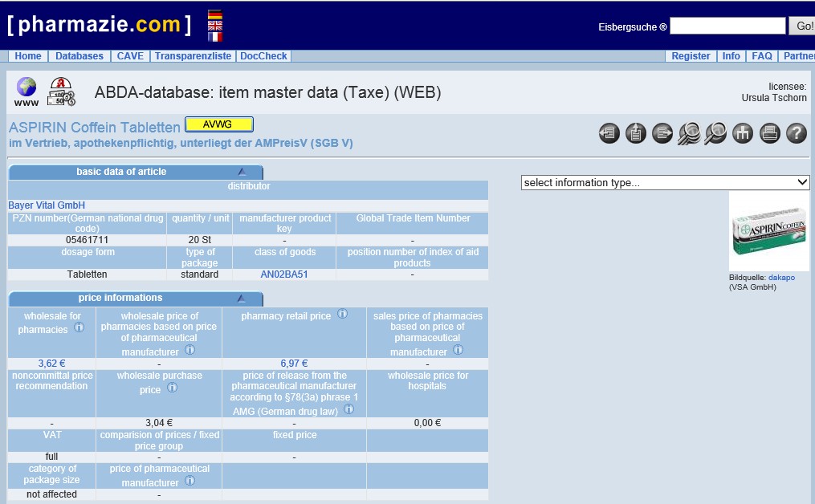
Task: Switch site language to German flag
Action: (214, 15)
